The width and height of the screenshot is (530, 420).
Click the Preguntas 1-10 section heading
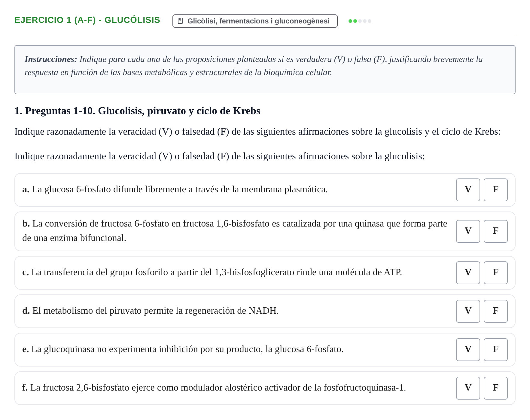pos(137,111)
